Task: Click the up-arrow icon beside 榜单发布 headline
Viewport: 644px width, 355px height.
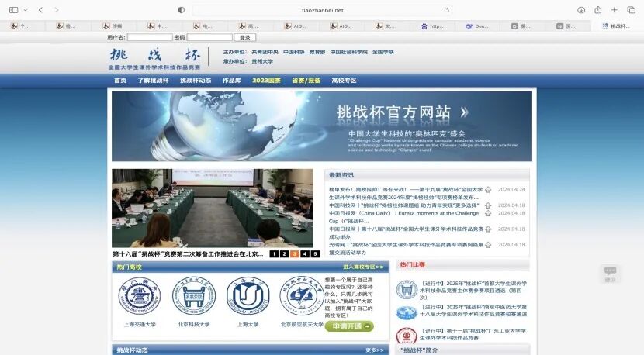Action: pyautogui.click(x=488, y=190)
